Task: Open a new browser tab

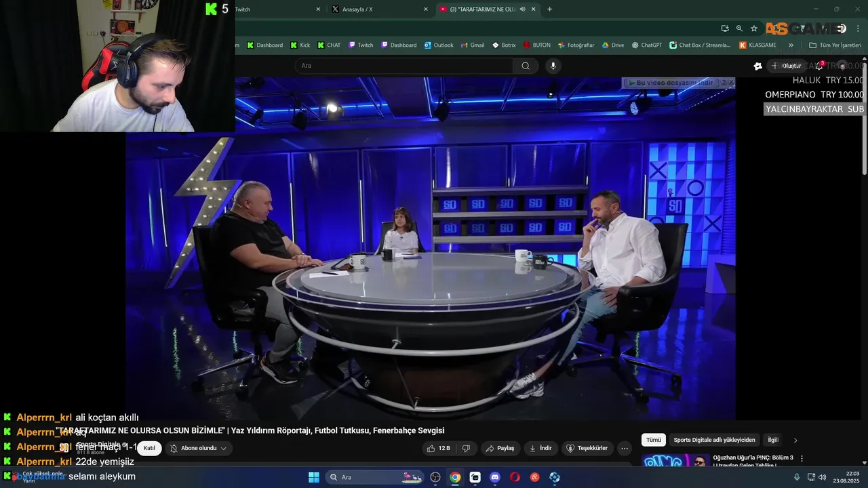Action: point(549,9)
